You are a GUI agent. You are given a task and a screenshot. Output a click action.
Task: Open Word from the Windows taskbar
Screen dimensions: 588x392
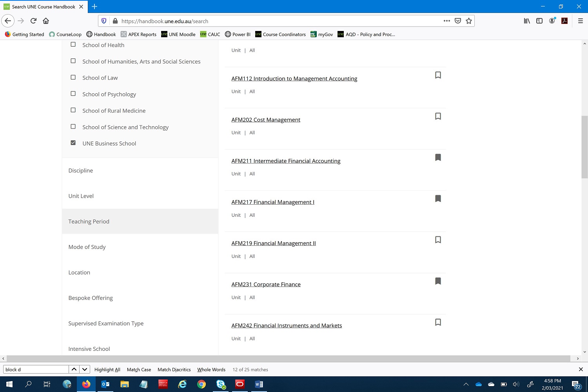pyautogui.click(x=259, y=384)
